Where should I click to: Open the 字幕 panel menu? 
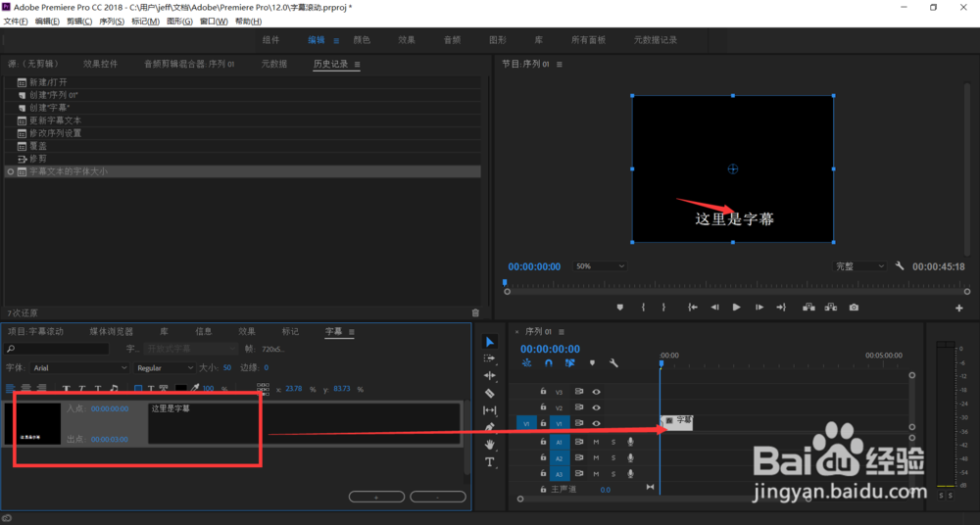coord(351,332)
